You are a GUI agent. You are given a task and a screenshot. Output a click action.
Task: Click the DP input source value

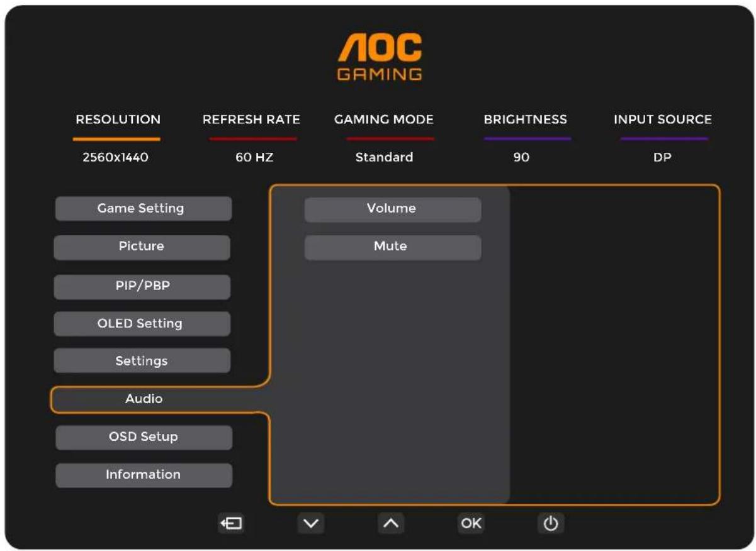click(662, 158)
